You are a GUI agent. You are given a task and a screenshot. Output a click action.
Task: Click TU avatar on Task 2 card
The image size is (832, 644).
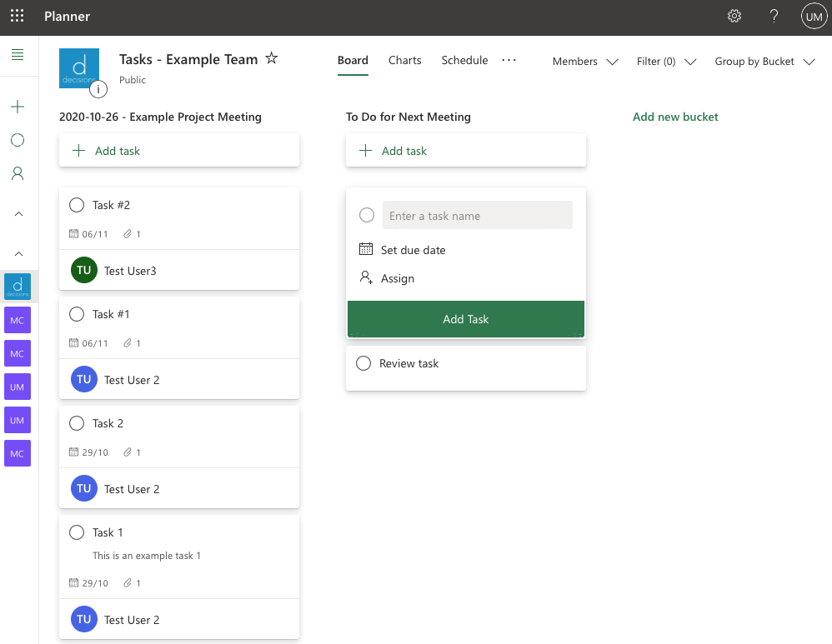[84, 488]
